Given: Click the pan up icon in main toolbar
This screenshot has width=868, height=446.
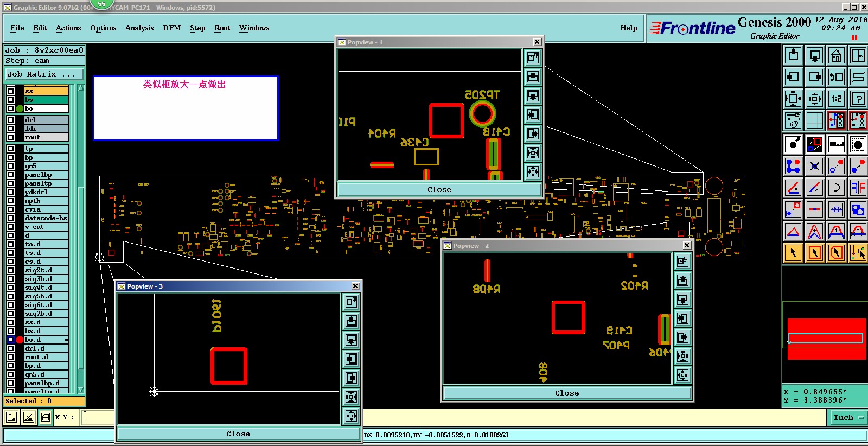Looking at the screenshot, I should [793, 55].
